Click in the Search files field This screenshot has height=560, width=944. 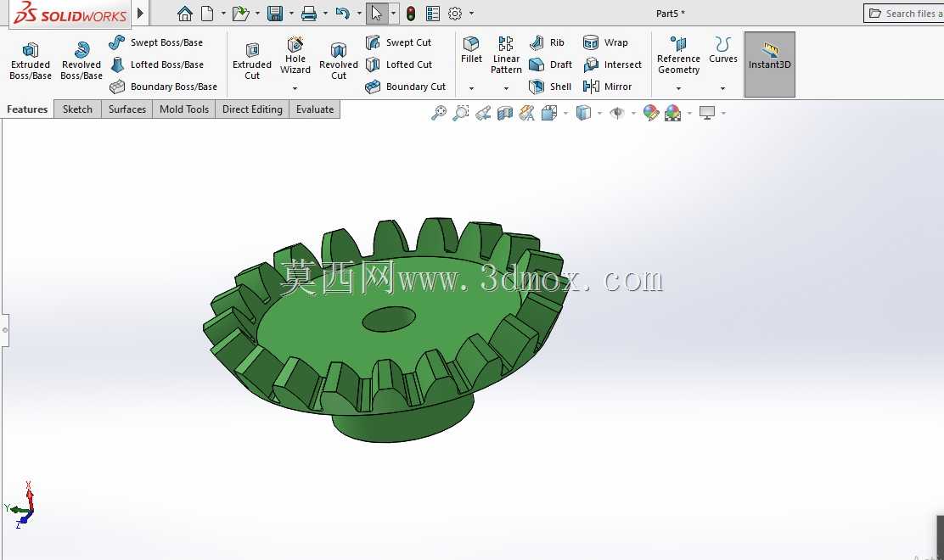point(903,14)
